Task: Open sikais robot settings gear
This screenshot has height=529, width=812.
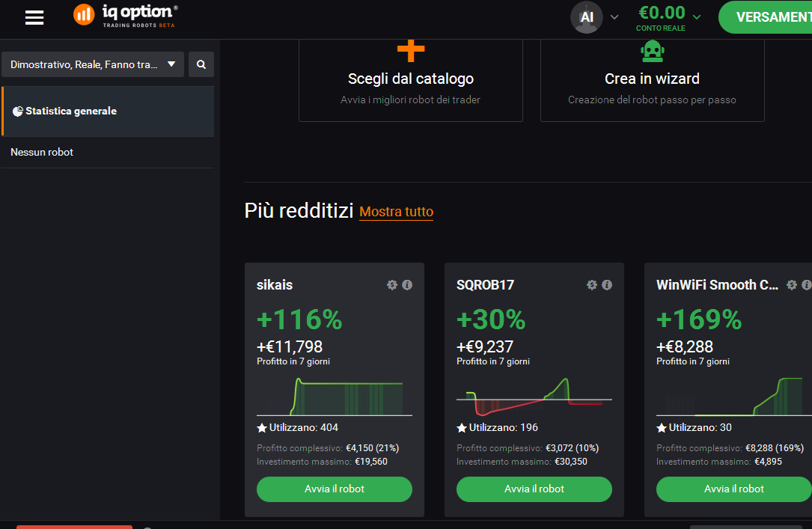Action: pos(392,284)
